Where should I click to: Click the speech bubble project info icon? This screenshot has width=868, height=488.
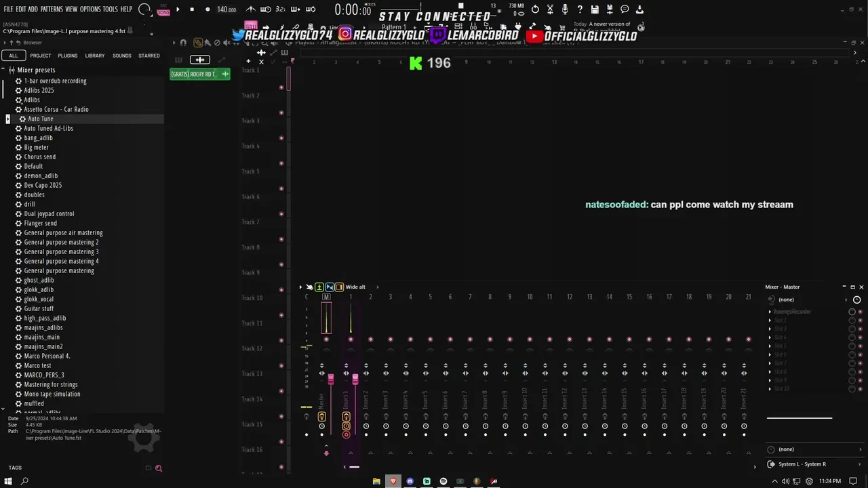click(625, 9)
